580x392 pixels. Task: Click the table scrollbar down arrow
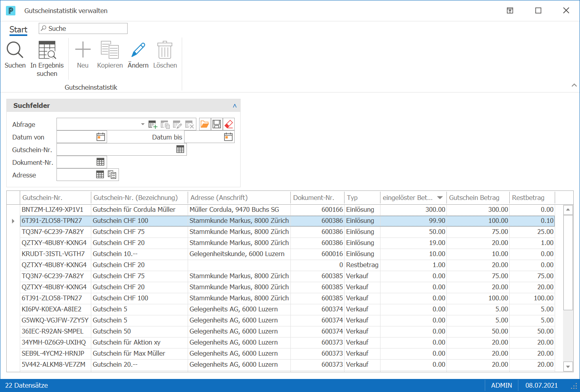point(568,367)
